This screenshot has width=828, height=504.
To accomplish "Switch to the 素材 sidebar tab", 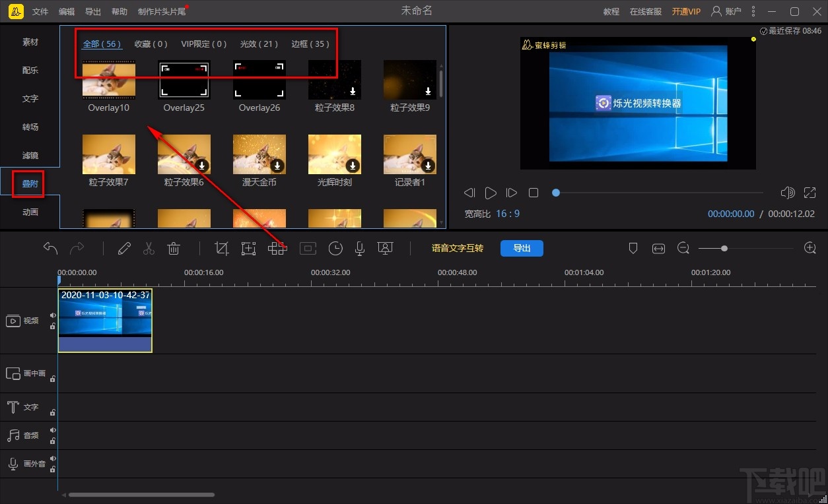I will [30, 42].
